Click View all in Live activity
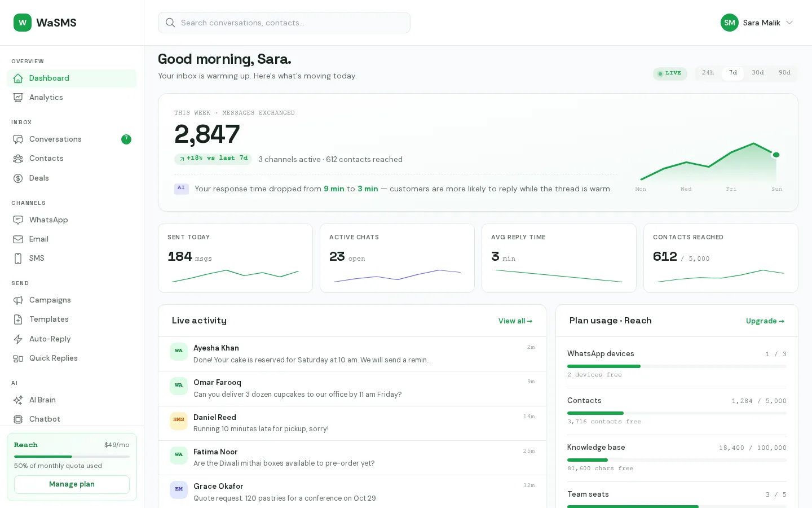812x508 pixels. (x=515, y=321)
